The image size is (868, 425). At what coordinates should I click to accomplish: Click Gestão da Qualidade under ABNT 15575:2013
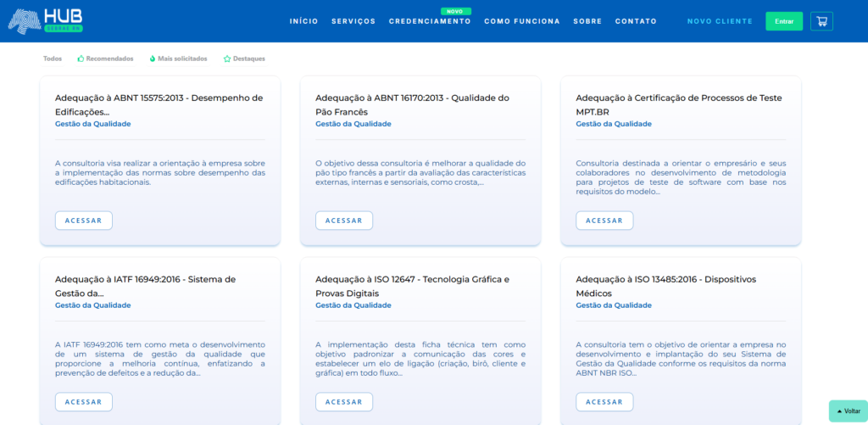click(93, 124)
